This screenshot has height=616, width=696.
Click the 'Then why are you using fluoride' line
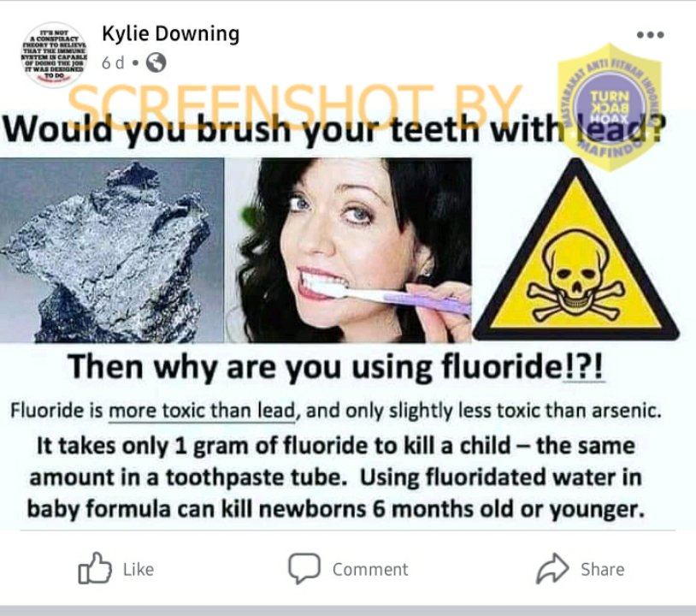click(x=336, y=367)
